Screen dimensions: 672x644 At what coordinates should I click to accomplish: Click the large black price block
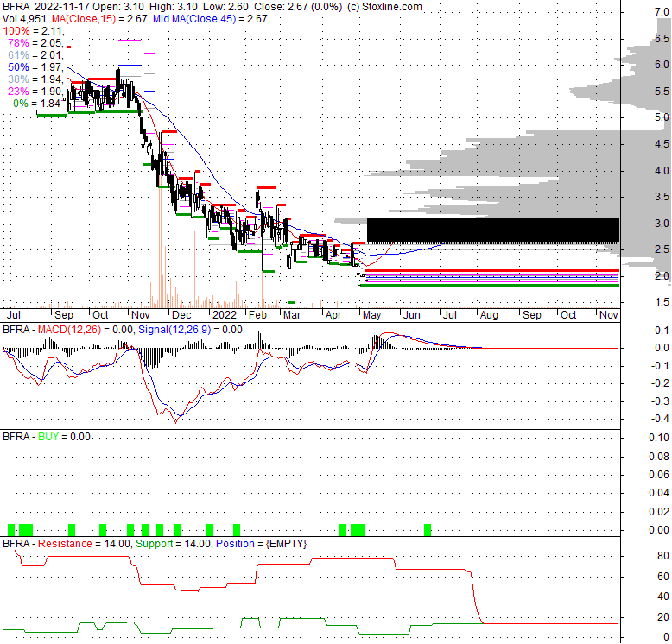tap(493, 230)
